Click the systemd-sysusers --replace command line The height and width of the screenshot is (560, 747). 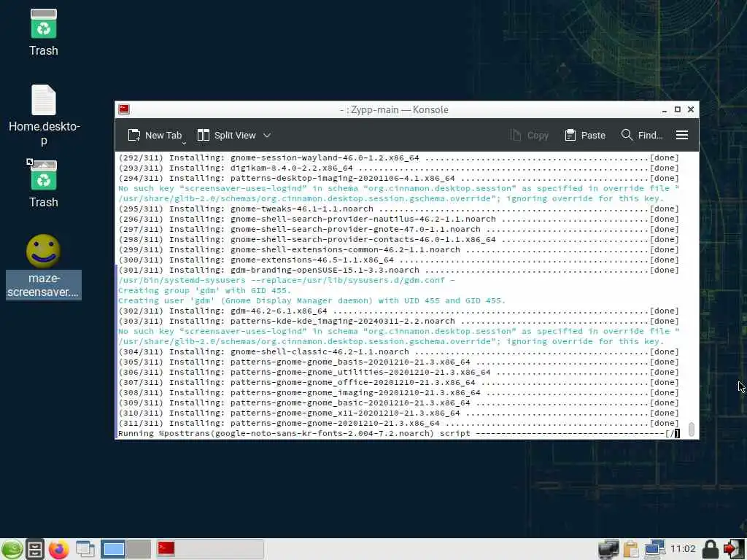[x=286, y=281]
